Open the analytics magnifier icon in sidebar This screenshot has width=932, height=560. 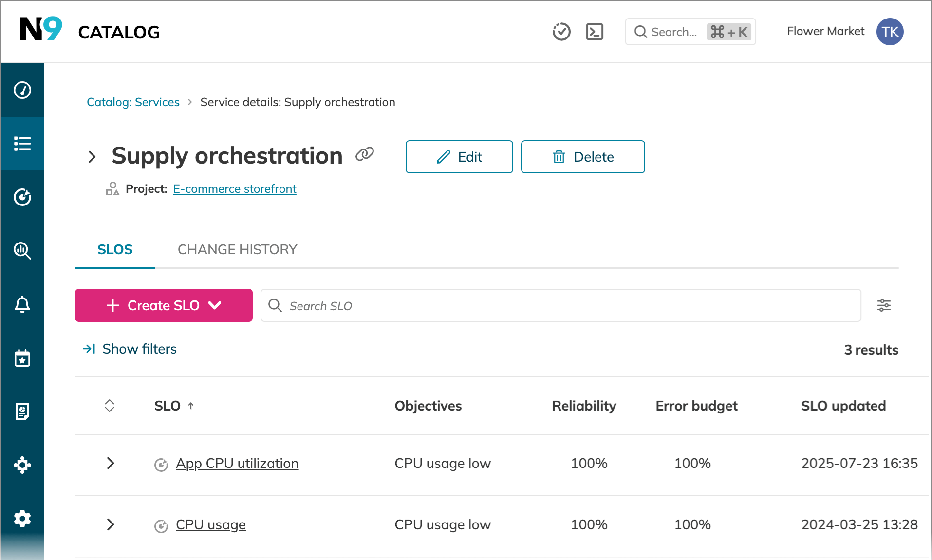[x=22, y=251]
